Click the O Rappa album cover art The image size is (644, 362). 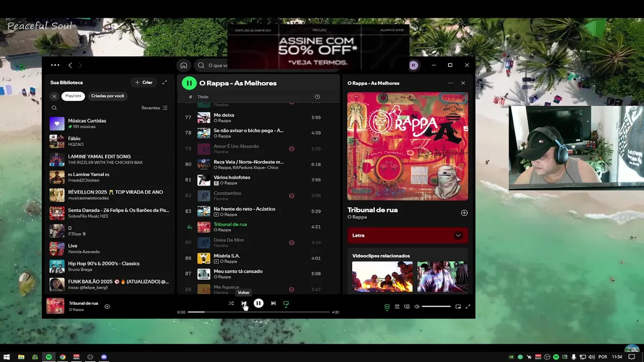click(x=408, y=146)
